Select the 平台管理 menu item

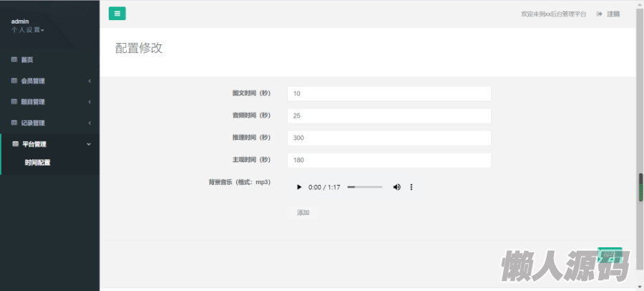point(34,144)
